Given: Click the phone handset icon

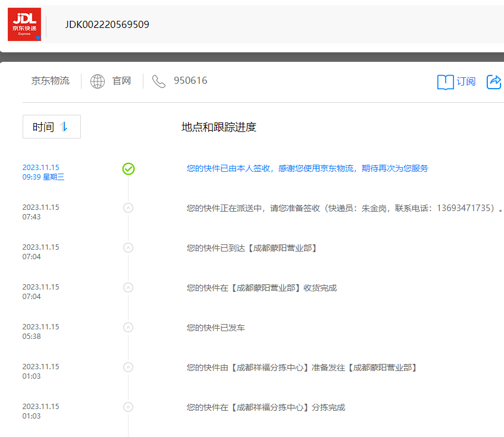Looking at the screenshot, I should (x=158, y=81).
